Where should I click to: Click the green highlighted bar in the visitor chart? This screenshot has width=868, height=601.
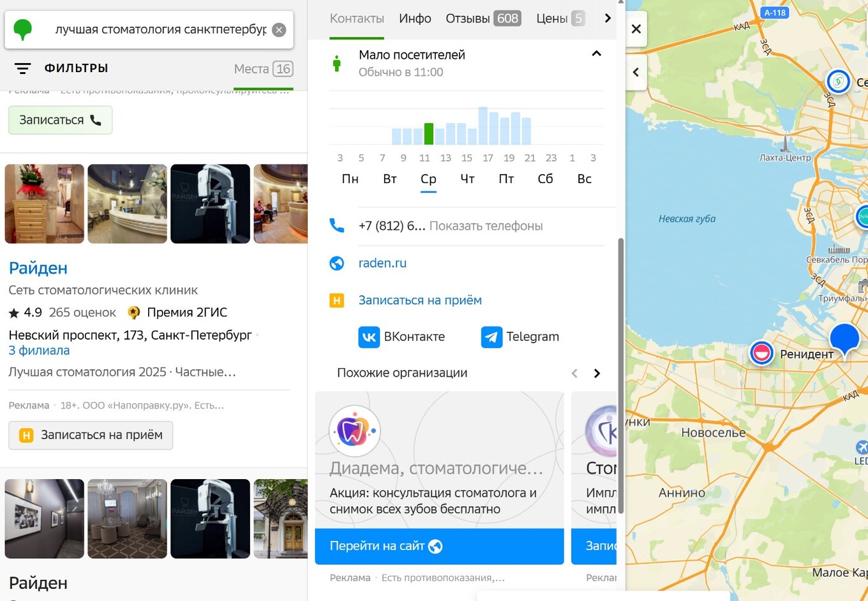point(429,134)
